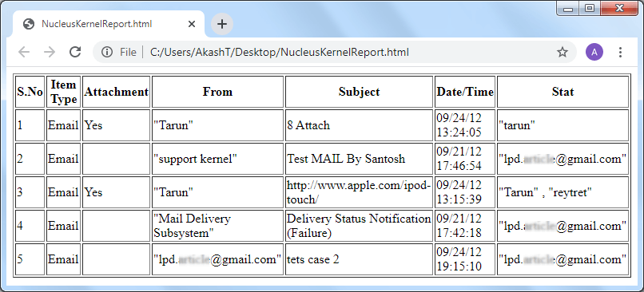Select the NucleusKernelReport.html tab

click(109, 24)
